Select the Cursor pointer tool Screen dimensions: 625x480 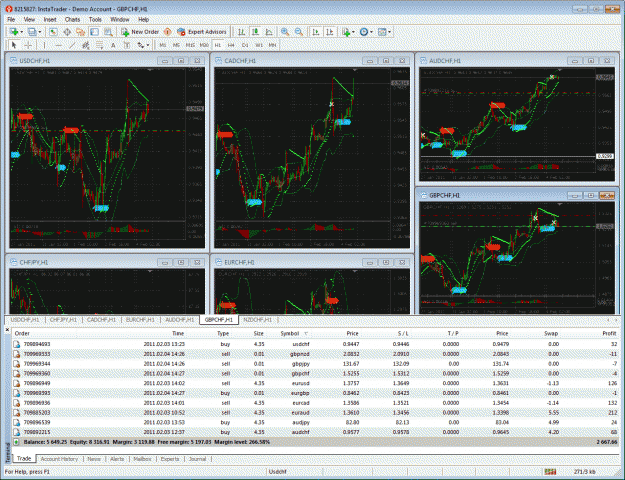coord(14,45)
